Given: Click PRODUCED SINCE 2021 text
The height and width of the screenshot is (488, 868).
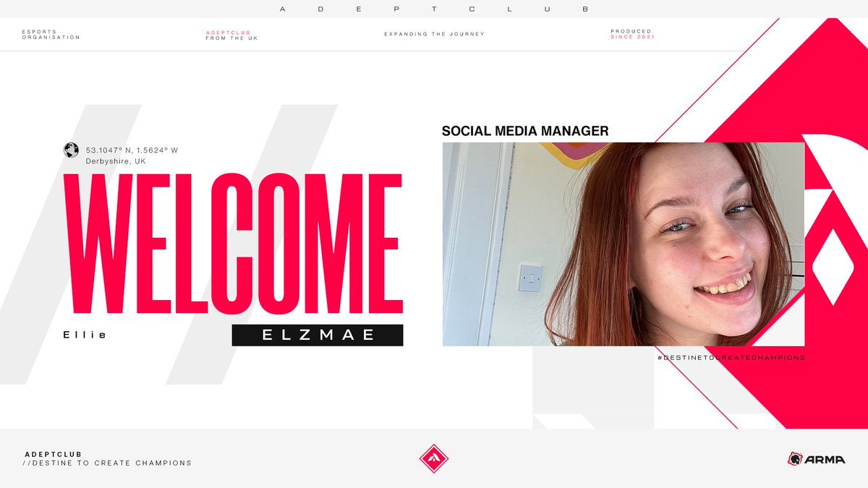Looking at the screenshot, I should [x=632, y=34].
